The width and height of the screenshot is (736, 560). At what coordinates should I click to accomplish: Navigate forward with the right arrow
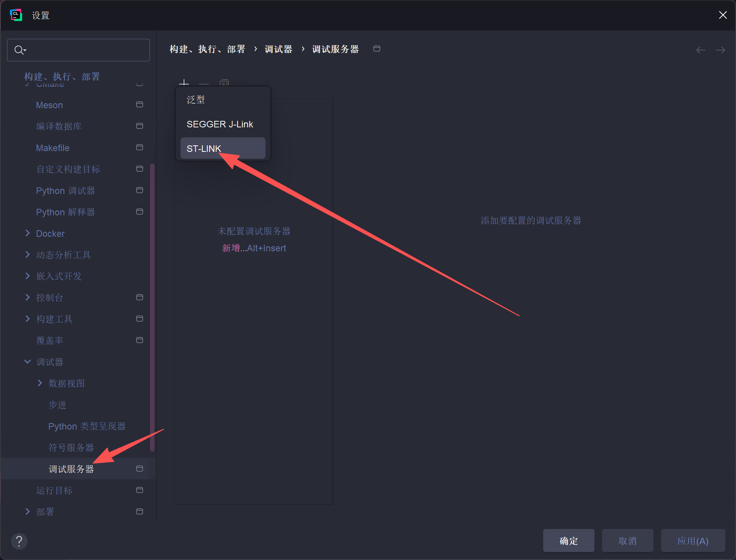point(721,50)
